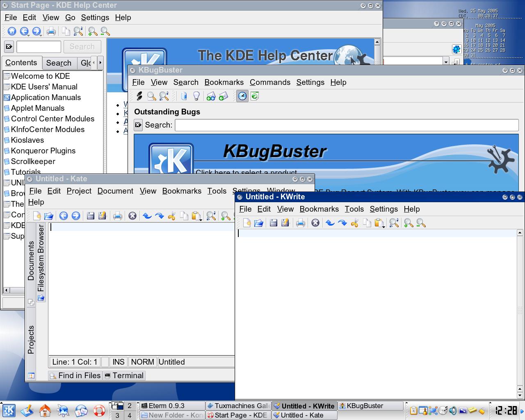Open the Document menu in Kate

(x=115, y=191)
